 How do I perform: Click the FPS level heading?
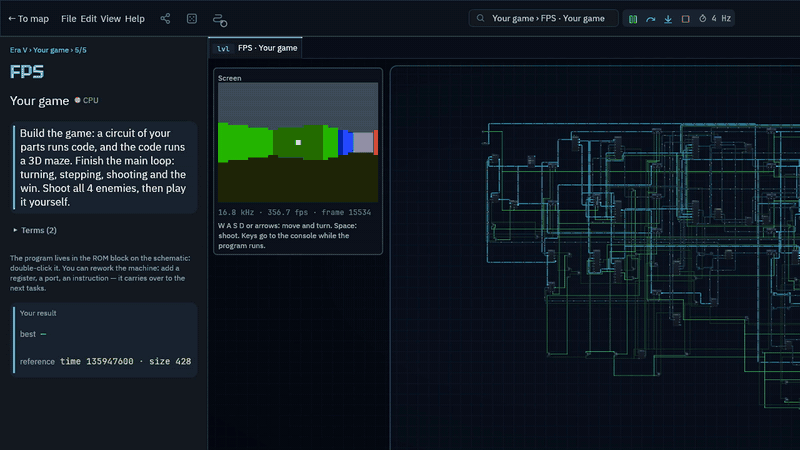[27, 71]
